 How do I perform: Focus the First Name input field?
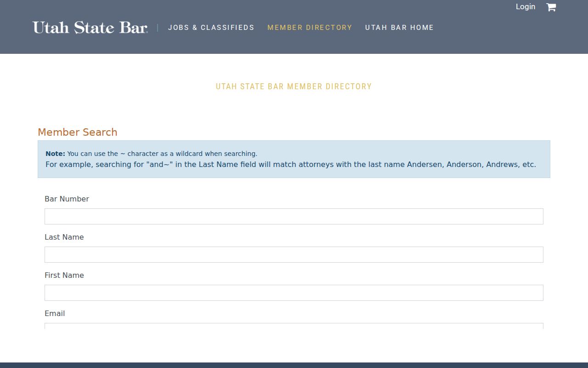tap(294, 293)
